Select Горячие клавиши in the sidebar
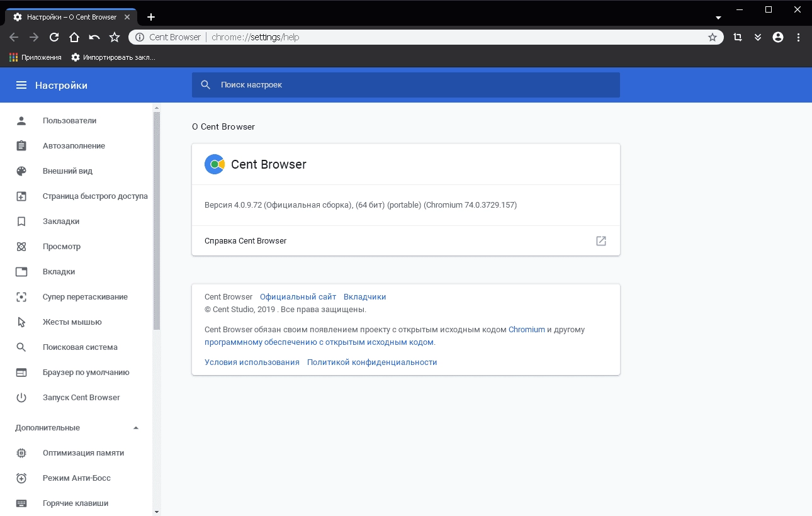The width and height of the screenshot is (812, 516). (76, 503)
